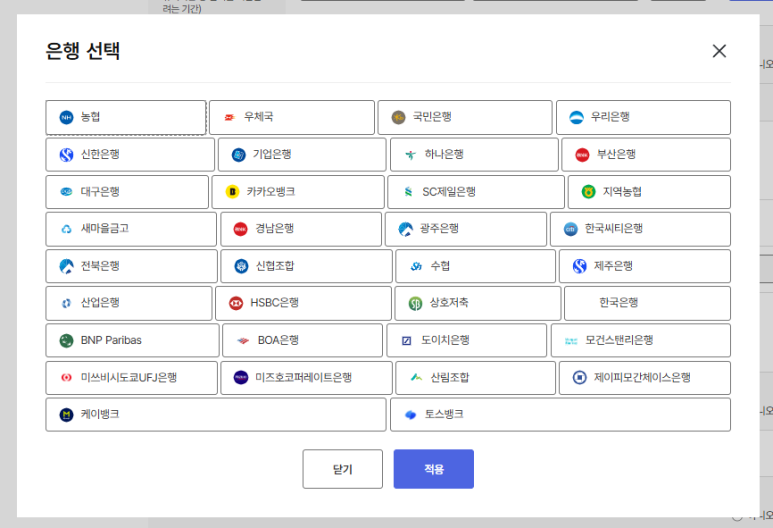The width and height of the screenshot is (773, 528).
Task: Select 제이피모간체이스은행 option
Action: point(644,378)
